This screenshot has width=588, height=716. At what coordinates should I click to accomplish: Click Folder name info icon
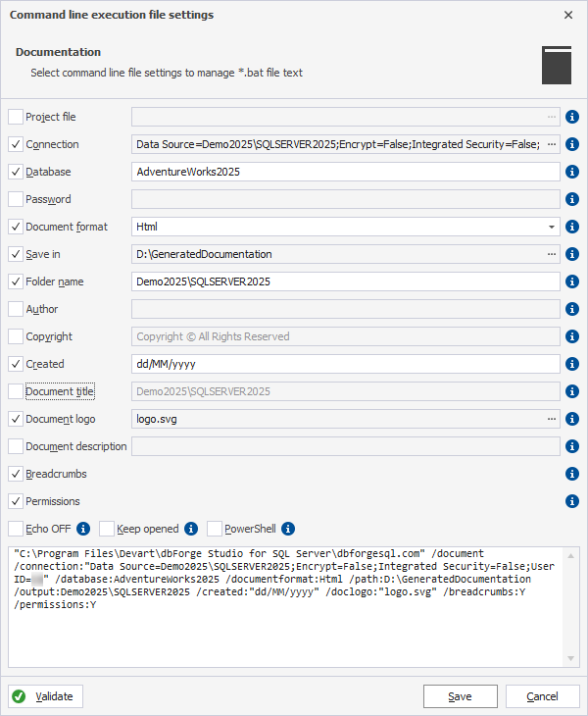coord(572,281)
